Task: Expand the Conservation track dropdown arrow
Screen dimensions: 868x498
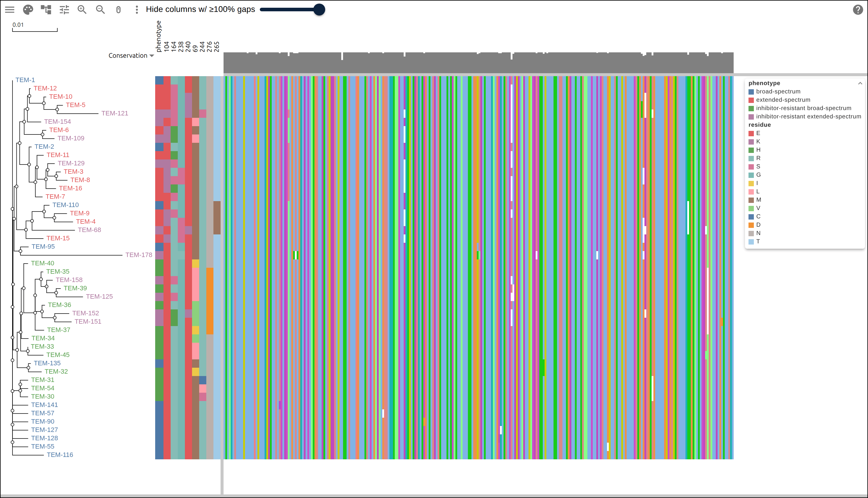Action: (x=152, y=56)
